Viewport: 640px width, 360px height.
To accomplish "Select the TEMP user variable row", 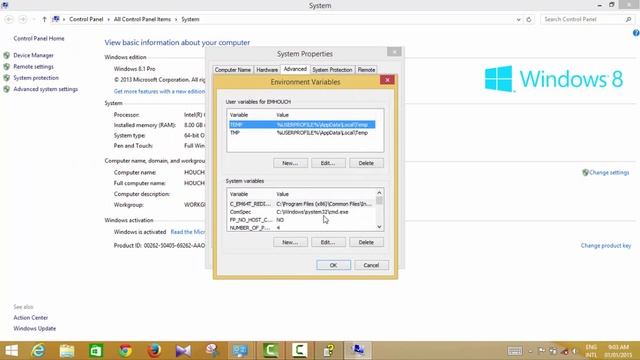I will point(302,124).
